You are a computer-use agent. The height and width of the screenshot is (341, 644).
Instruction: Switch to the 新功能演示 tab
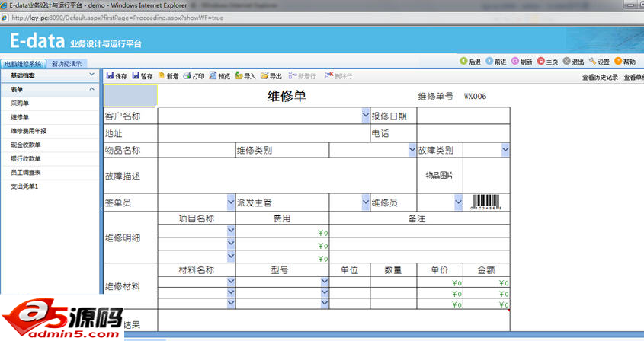point(67,64)
